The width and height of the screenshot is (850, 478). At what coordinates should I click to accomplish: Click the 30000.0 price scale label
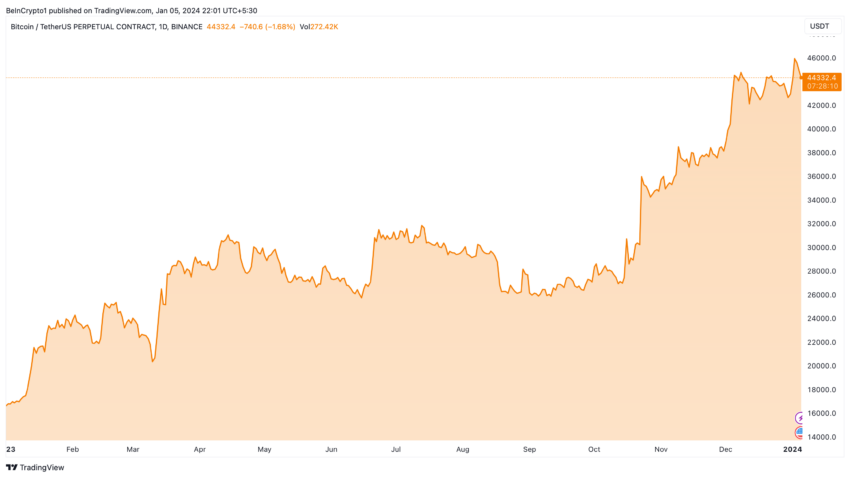821,248
